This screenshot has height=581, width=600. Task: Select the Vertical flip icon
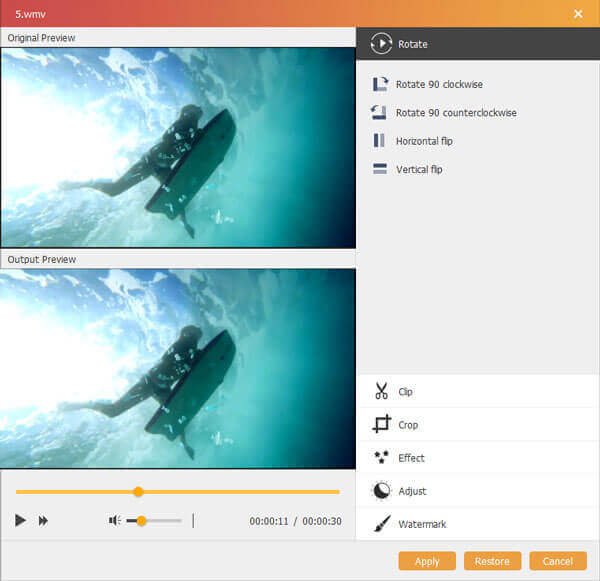[380, 169]
